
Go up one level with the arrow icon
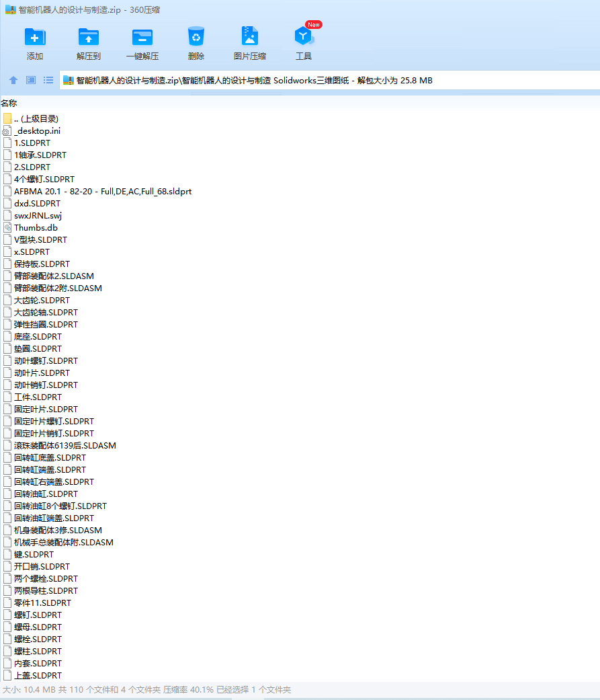[x=13, y=81]
